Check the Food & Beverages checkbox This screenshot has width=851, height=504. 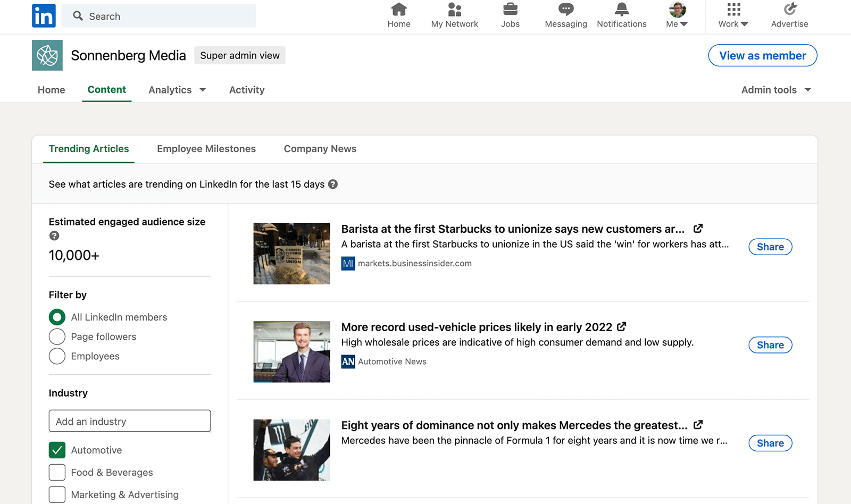pos(57,472)
